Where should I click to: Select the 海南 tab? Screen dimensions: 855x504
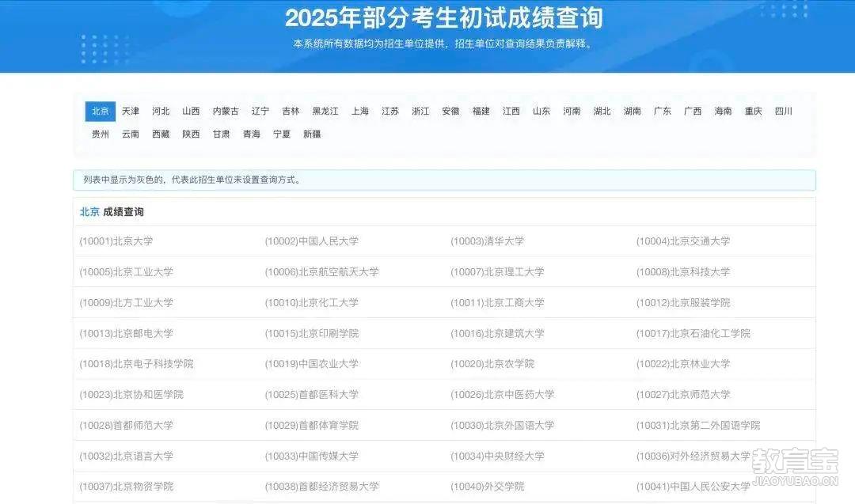point(723,111)
